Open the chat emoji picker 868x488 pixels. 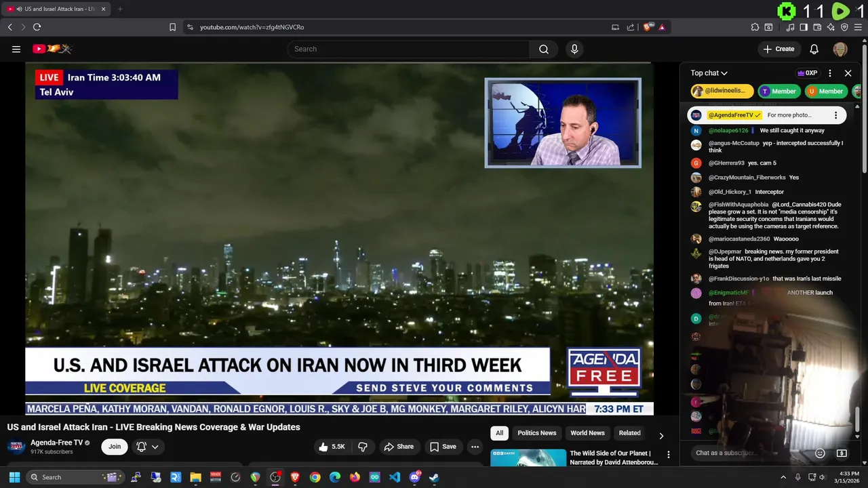[x=820, y=453]
